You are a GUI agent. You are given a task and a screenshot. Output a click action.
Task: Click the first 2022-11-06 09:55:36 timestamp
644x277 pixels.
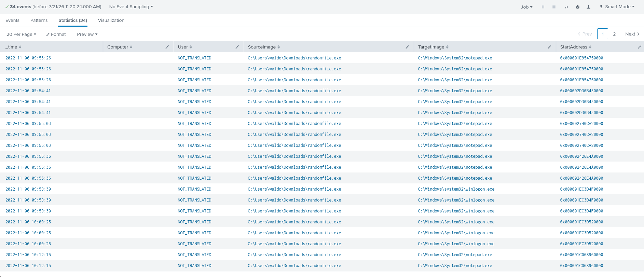28,156
